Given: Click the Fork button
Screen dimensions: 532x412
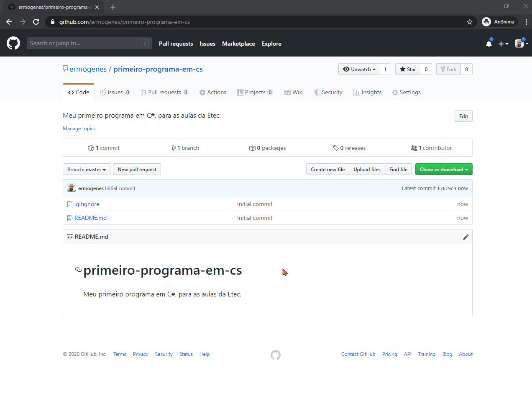Looking at the screenshot, I should 448,69.
